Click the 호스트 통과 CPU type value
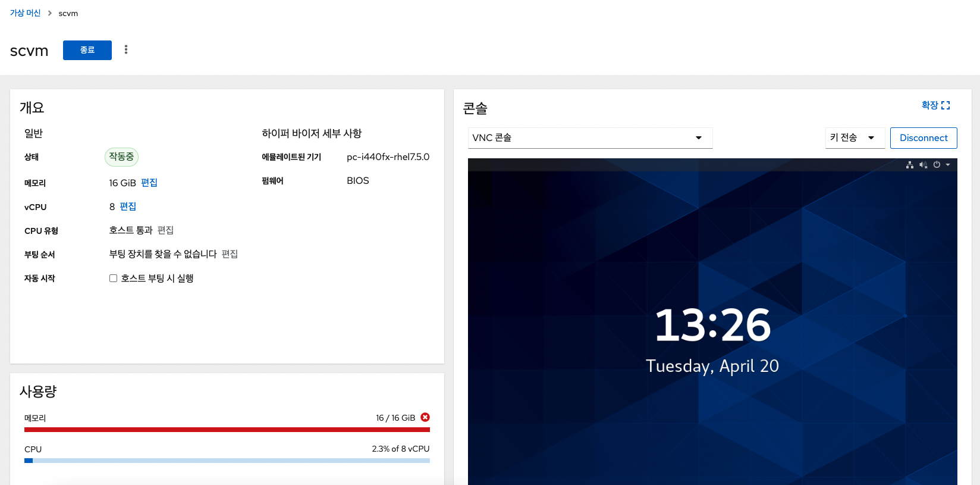Screen dimensions: 980x485 [x=131, y=230]
